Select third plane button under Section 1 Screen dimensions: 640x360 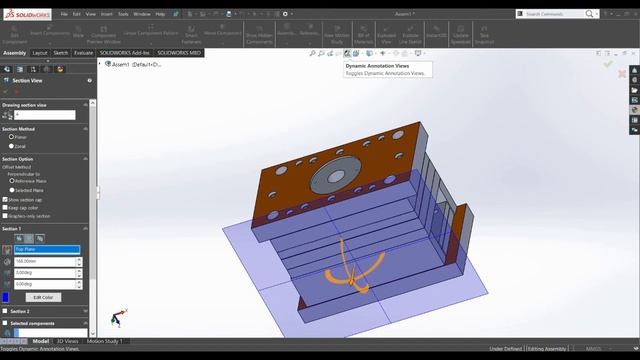click(x=40, y=238)
